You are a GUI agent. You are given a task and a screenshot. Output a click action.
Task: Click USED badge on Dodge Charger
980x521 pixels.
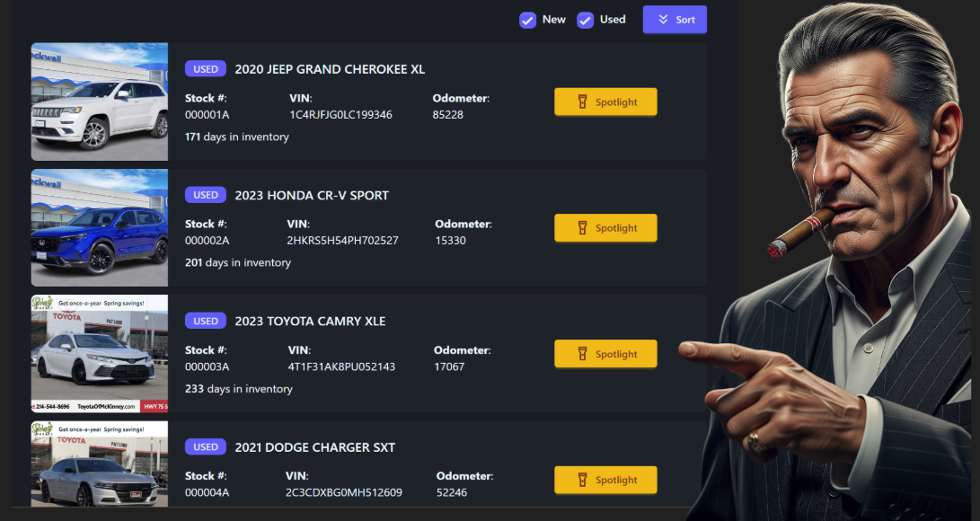(x=205, y=446)
